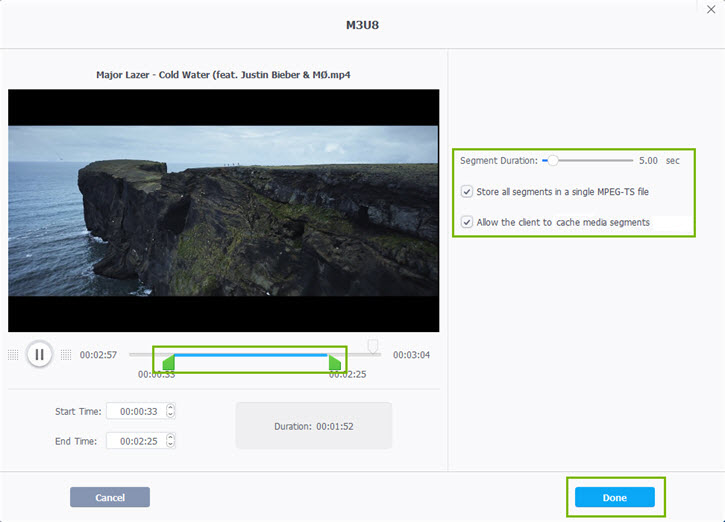Toggle Store all segments in single MPEG-TS file
The width and height of the screenshot is (725, 522).
point(467,191)
